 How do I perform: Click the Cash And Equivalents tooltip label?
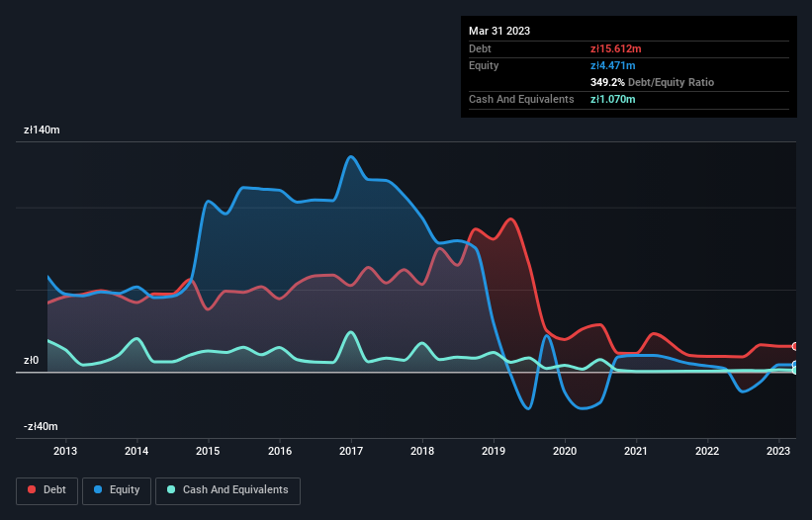click(x=521, y=99)
